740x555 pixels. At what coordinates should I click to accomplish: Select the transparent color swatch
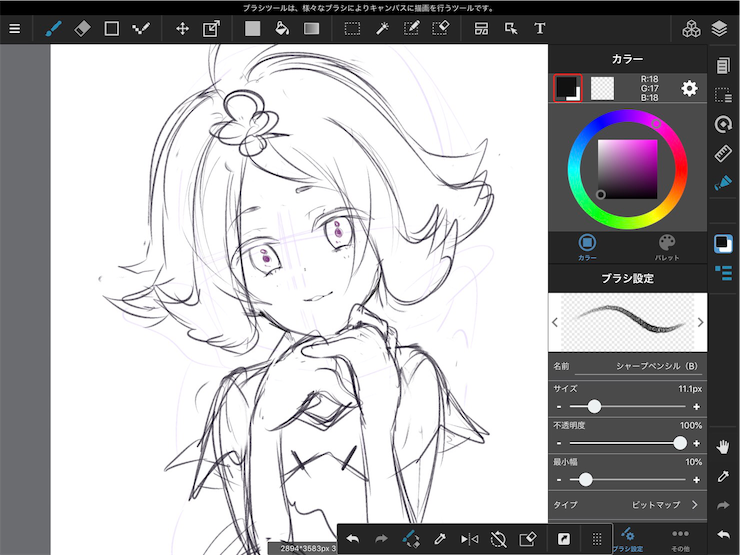602,88
